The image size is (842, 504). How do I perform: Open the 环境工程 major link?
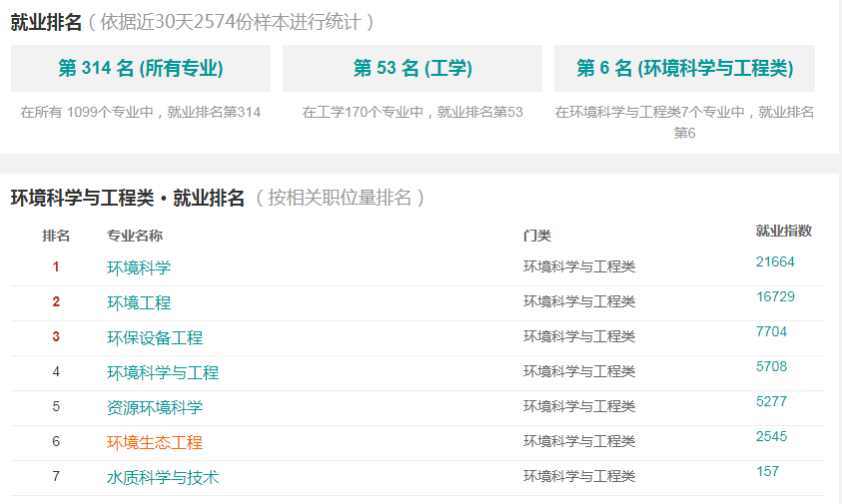pyautogui.click(x=139, y=302)
